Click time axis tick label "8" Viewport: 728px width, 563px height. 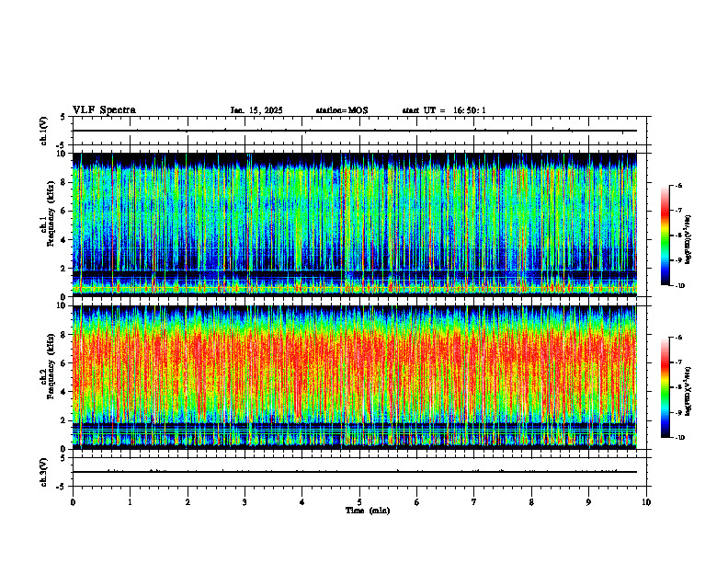(531, 502)
